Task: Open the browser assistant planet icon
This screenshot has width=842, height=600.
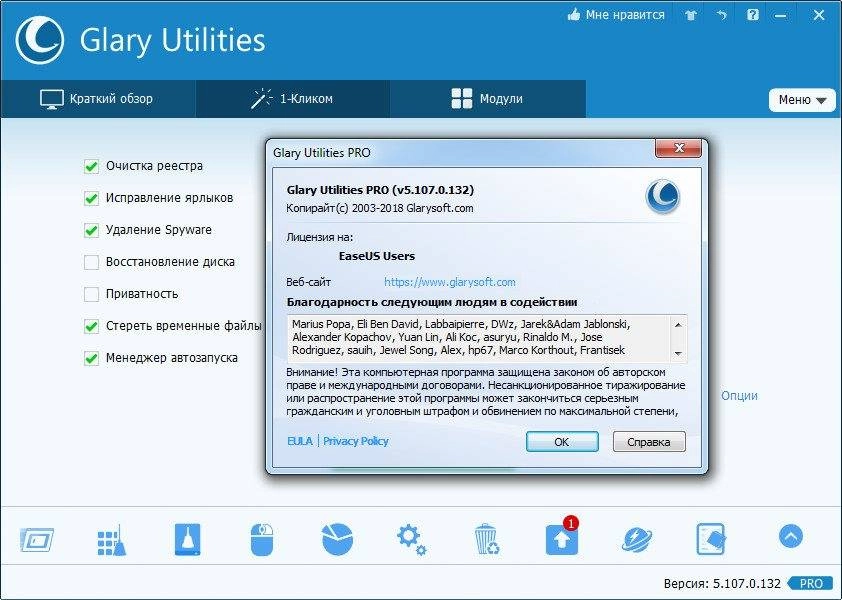Action: 637,539
